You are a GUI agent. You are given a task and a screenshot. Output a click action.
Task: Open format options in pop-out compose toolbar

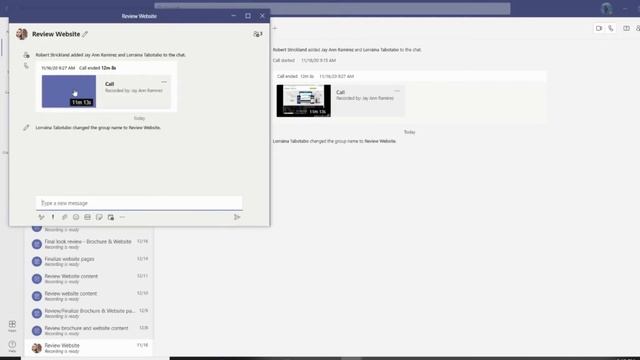click(x=41, y=217)
